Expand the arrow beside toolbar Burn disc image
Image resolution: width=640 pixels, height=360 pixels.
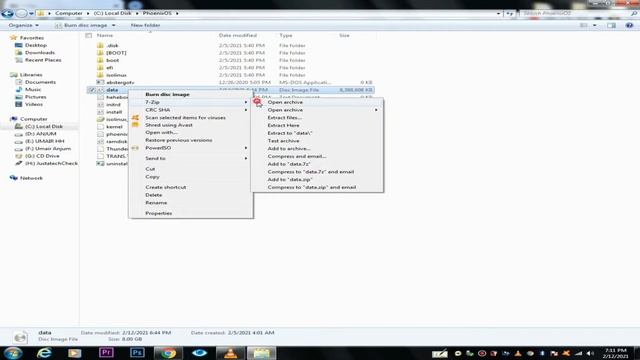coord(113,25)
